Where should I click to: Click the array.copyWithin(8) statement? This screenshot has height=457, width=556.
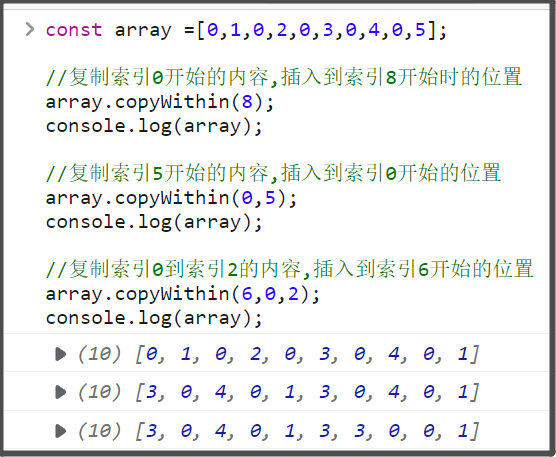click(160, 102)
